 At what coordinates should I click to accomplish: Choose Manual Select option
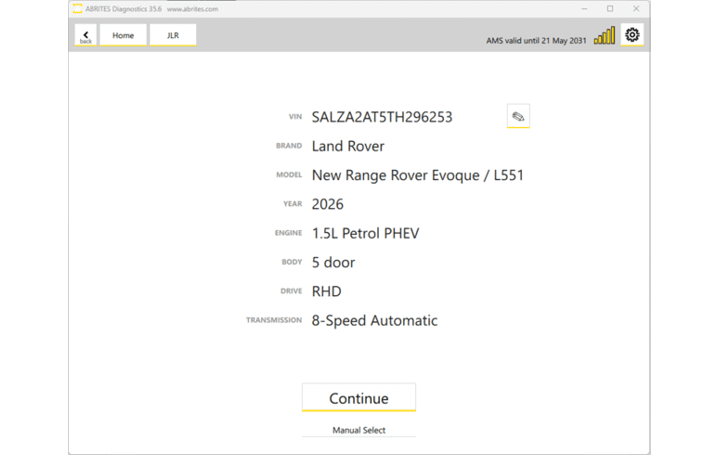(359, 430)
